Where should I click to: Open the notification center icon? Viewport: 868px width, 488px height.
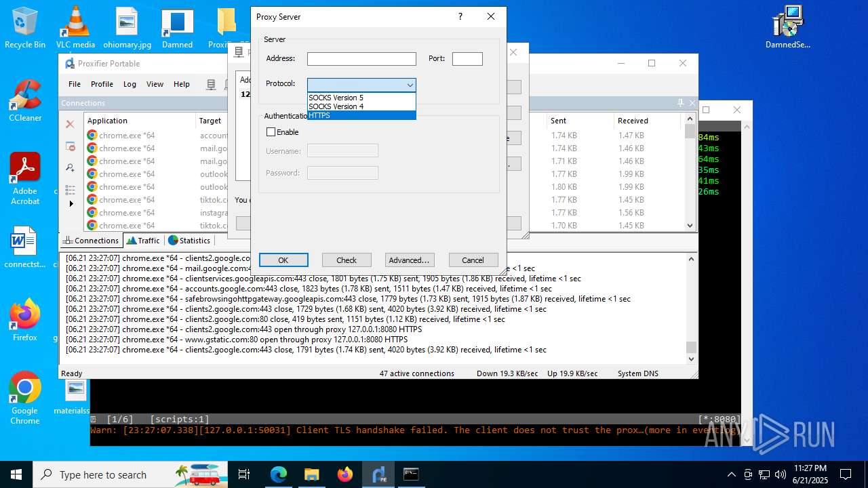tap(846, 474)
